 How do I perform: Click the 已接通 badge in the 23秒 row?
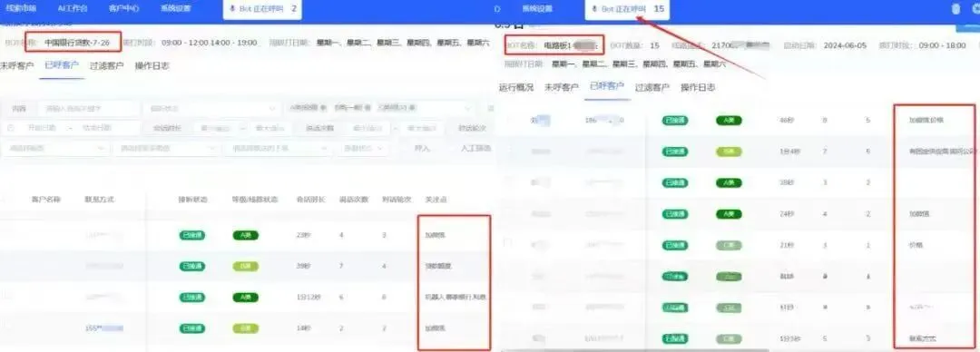tap(191, 235)
